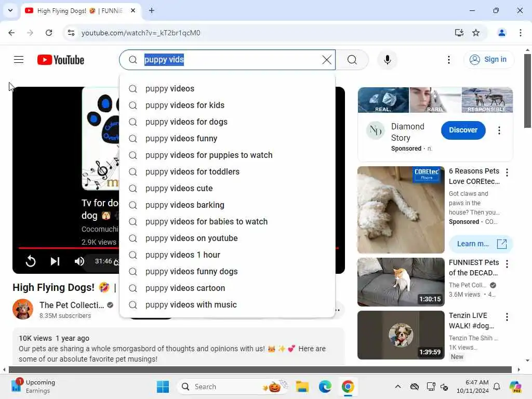This screenshot has height=399, width=532.
Task: Open Windows Start menu
Action: click(163, 387)
